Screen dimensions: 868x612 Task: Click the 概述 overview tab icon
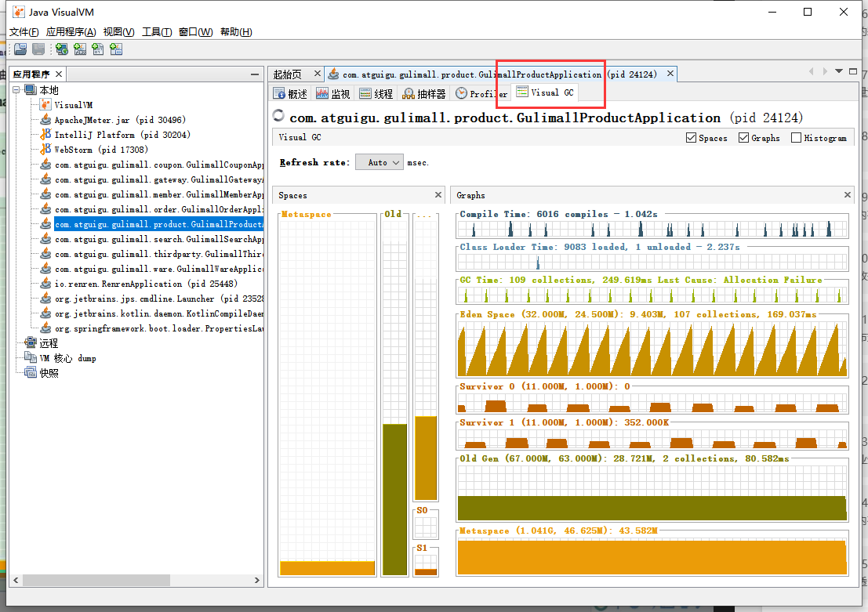[x=280, y=93]
